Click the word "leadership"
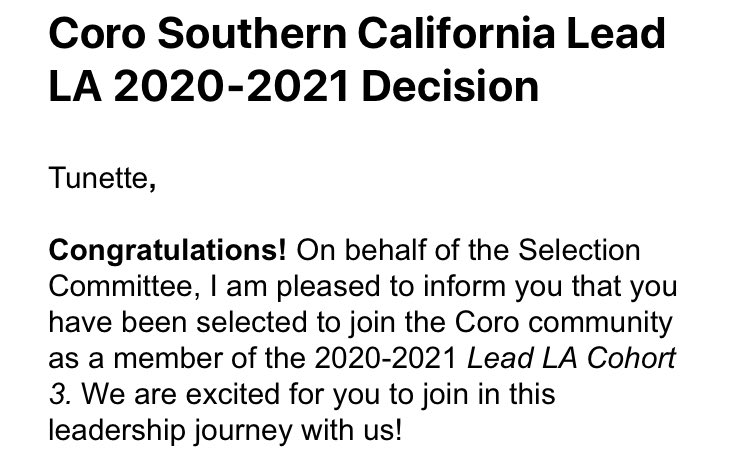750x473 pixels. pos(117,431)
